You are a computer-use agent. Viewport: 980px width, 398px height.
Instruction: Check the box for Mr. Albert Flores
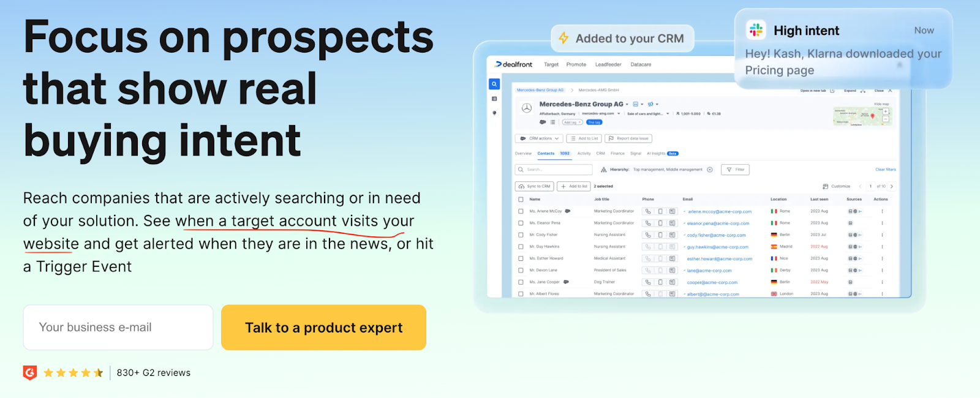point(521,294)
